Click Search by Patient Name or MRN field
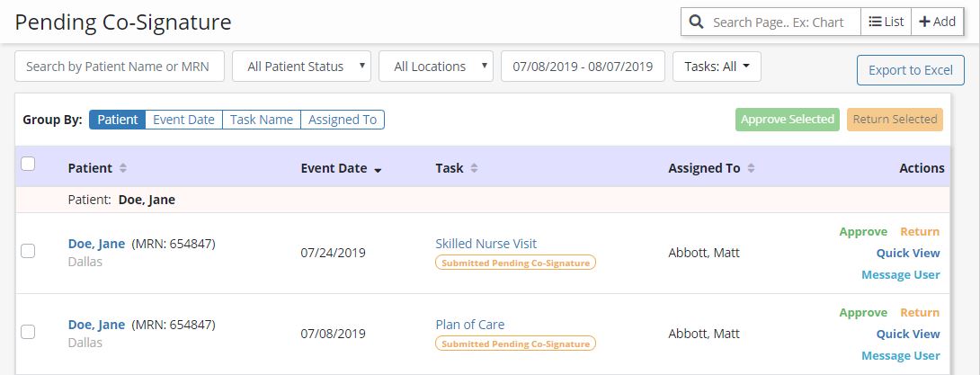This screenshot has height=375, width=980. click(x=120, y=67)
